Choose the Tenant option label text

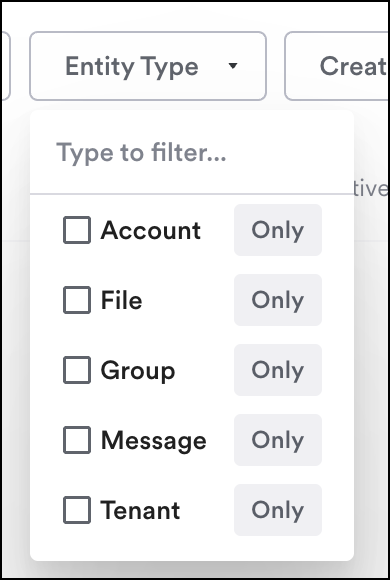(x=140, y=510)
